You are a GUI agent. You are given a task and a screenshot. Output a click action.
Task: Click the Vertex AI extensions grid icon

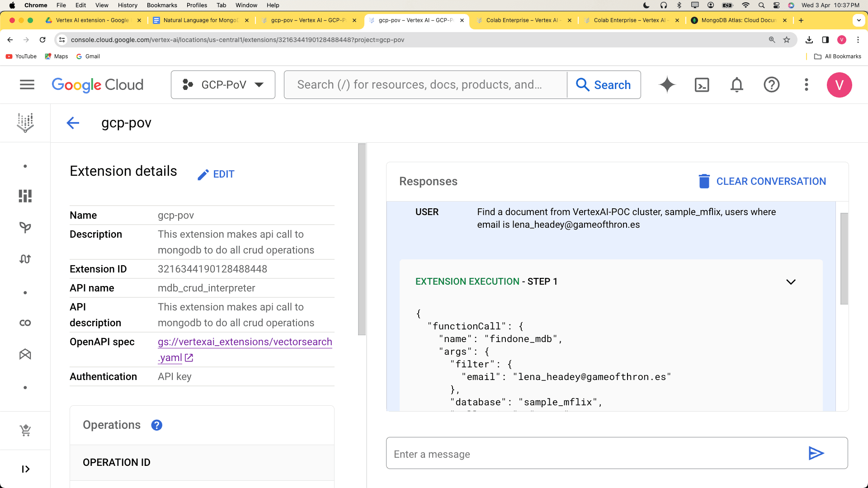[x=26, y=196]
